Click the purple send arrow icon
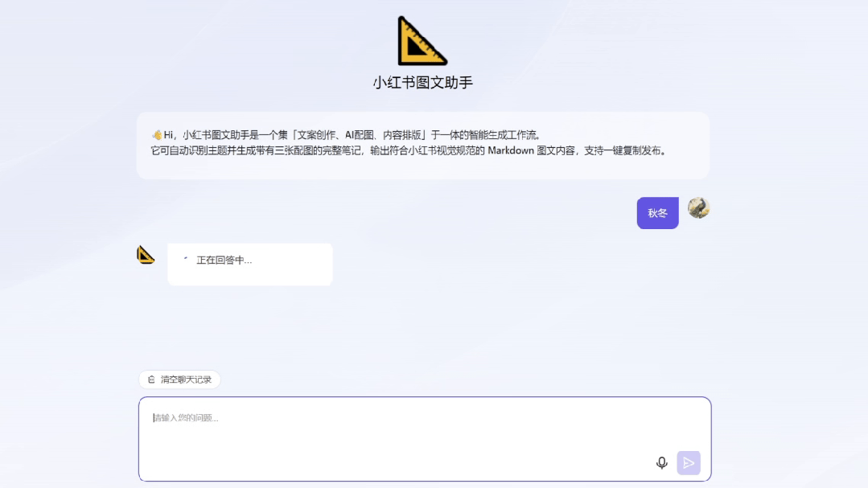This screenshot has height=488, width=868. click(689, 463)
